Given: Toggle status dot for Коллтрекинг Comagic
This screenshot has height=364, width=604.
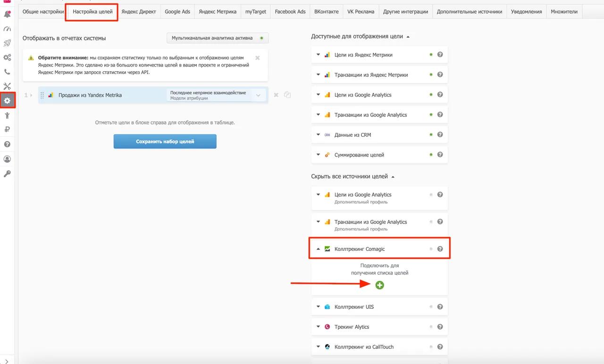Looking at the screenshot, I should pos(431,249).
